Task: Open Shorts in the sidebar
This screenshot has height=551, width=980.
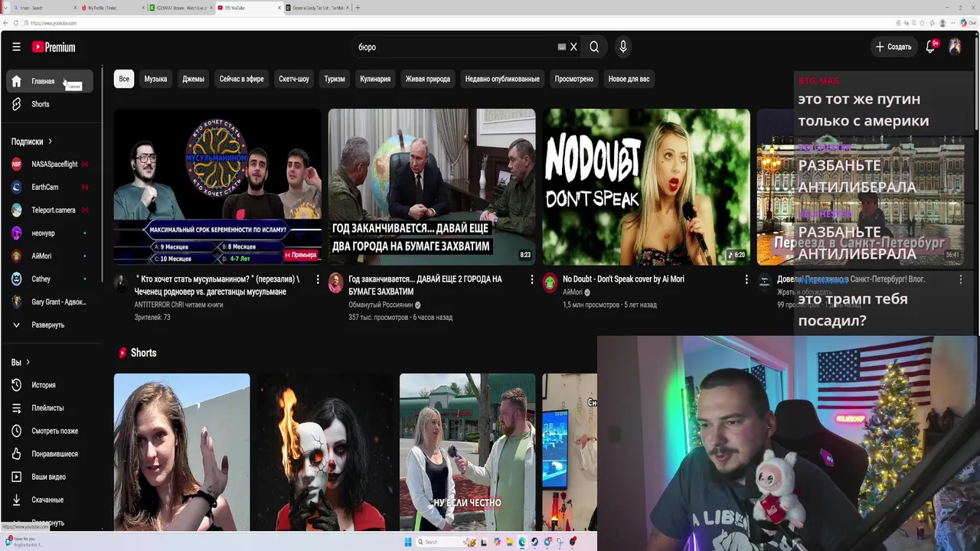Action: (x=50, y=104)
